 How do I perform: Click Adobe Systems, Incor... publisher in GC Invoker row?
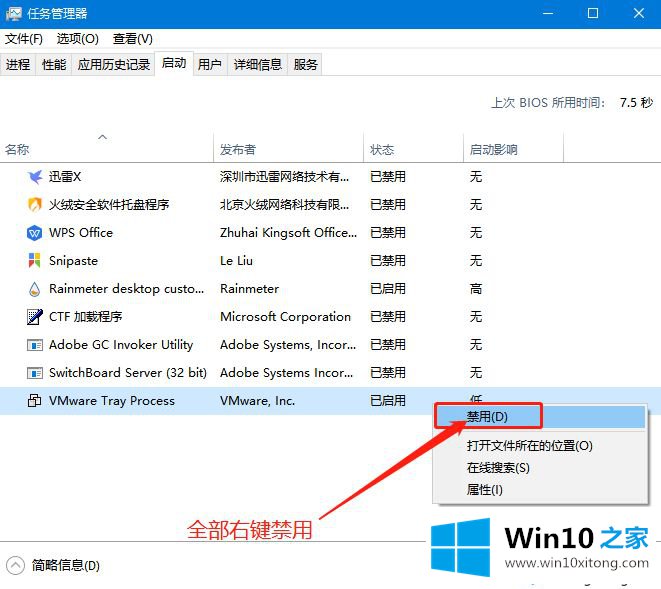[x=288, y=345]
